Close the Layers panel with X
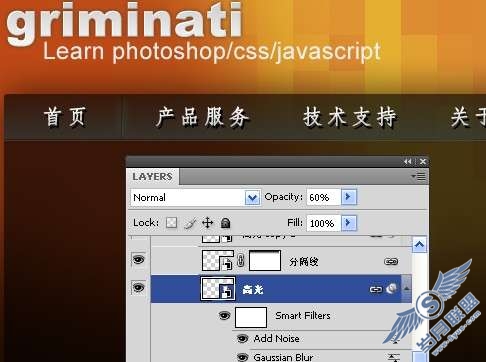The image size is (486, 362). click(423, 162)
